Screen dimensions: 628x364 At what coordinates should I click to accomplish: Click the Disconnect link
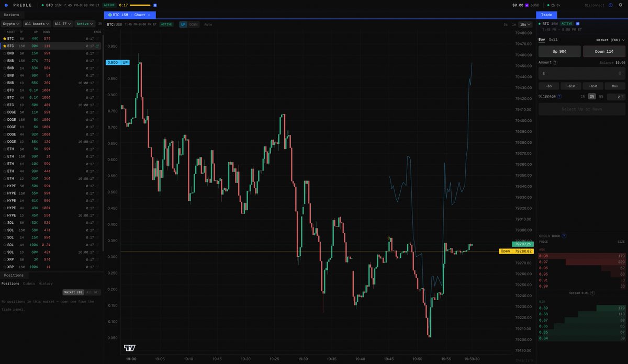(594, 5)
